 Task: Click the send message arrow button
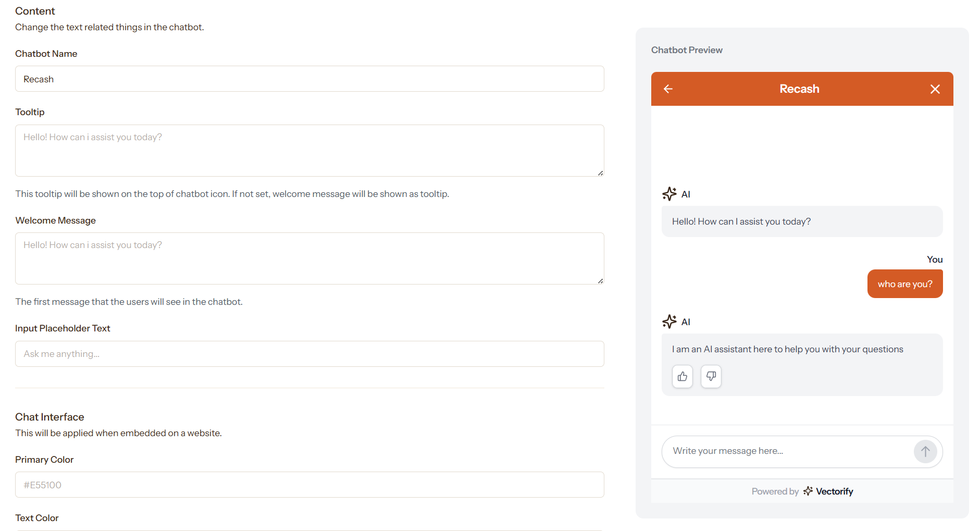[925, 451]
